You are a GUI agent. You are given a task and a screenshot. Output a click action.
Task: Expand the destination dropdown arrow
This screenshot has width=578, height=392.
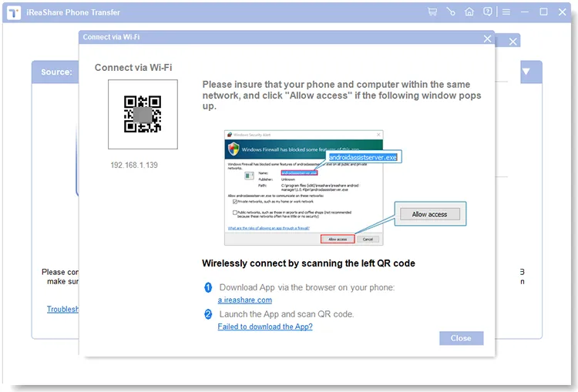(x=526, y=72)
